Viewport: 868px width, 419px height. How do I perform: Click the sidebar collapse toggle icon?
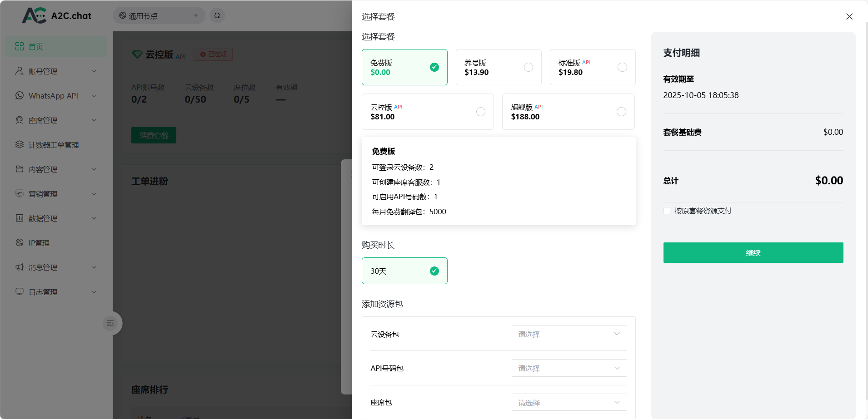pos(110,323)
